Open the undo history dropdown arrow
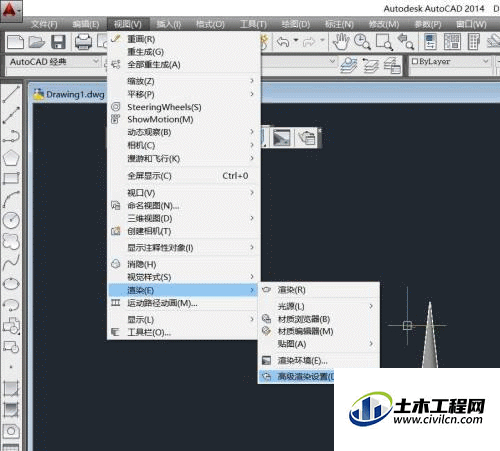This screenshot has height=451, width=500. (x=296, y=41)
